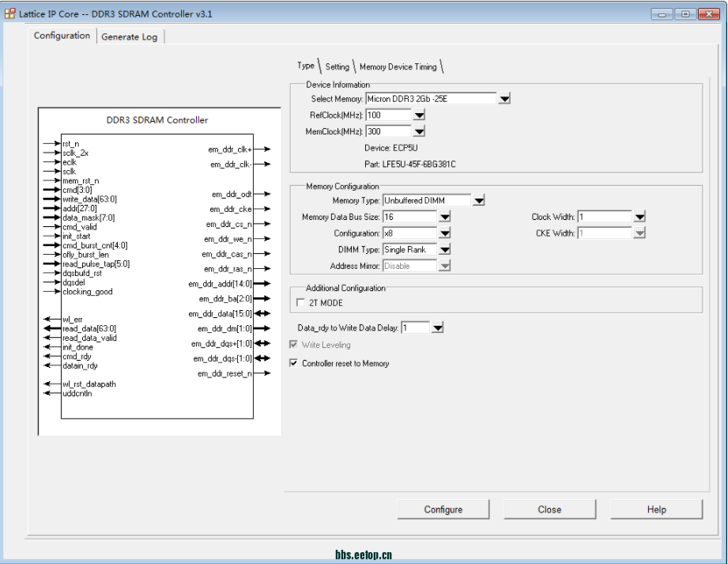Click the cmd_burst_cnt[4:0] port label
728x564 pixels.
tap(95, 245)
